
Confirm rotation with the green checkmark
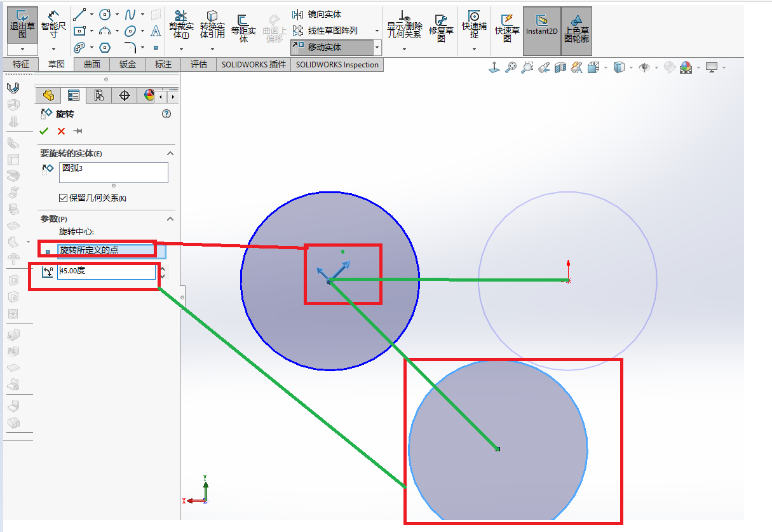(x=44, y=131)
